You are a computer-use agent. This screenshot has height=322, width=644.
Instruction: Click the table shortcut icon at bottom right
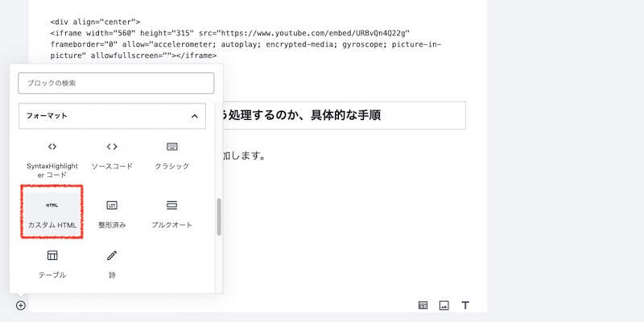pos(423,305)
